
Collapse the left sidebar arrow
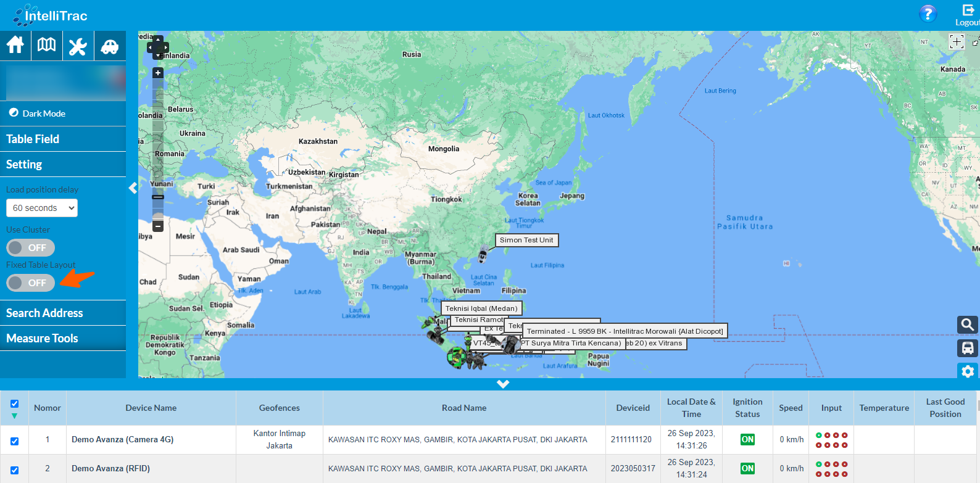click(133, 188)
